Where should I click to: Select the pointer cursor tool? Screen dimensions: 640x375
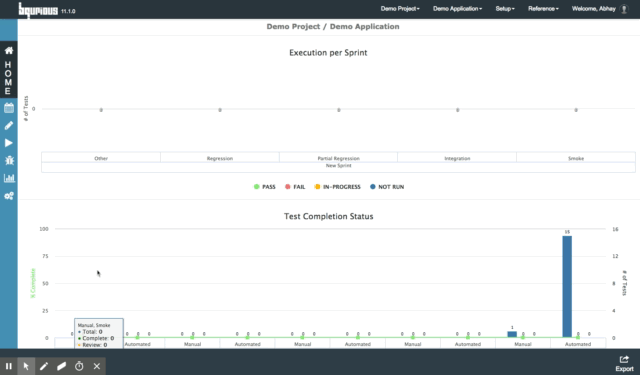click(26, 366)
